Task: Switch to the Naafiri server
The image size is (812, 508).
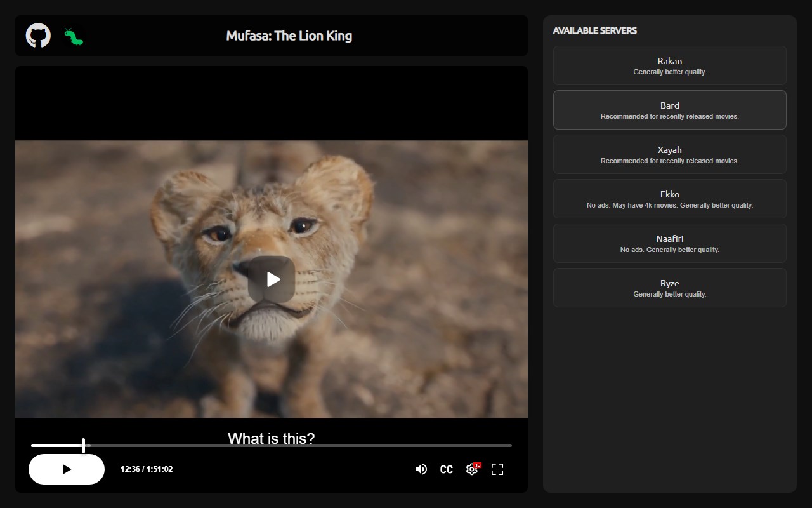Action: (x=670, y=243)
